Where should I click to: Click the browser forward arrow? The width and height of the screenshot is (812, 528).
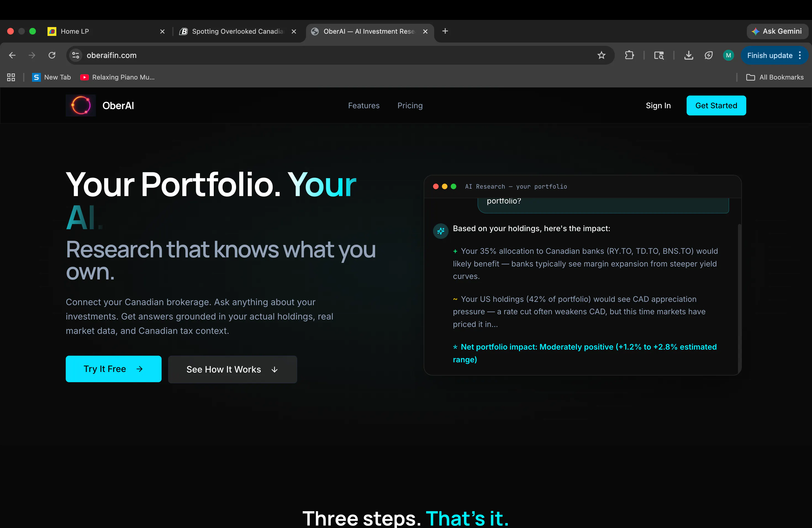coord(32,55)
